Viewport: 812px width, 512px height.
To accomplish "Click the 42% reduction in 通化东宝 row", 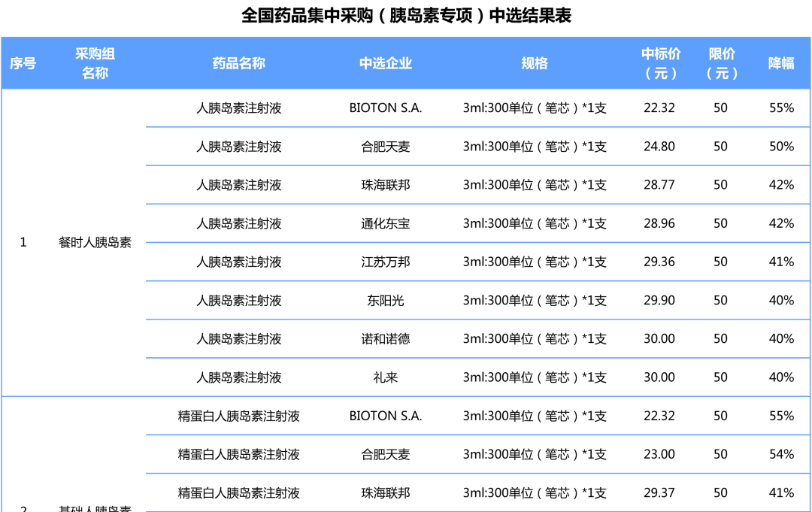I will click(781, 223).
